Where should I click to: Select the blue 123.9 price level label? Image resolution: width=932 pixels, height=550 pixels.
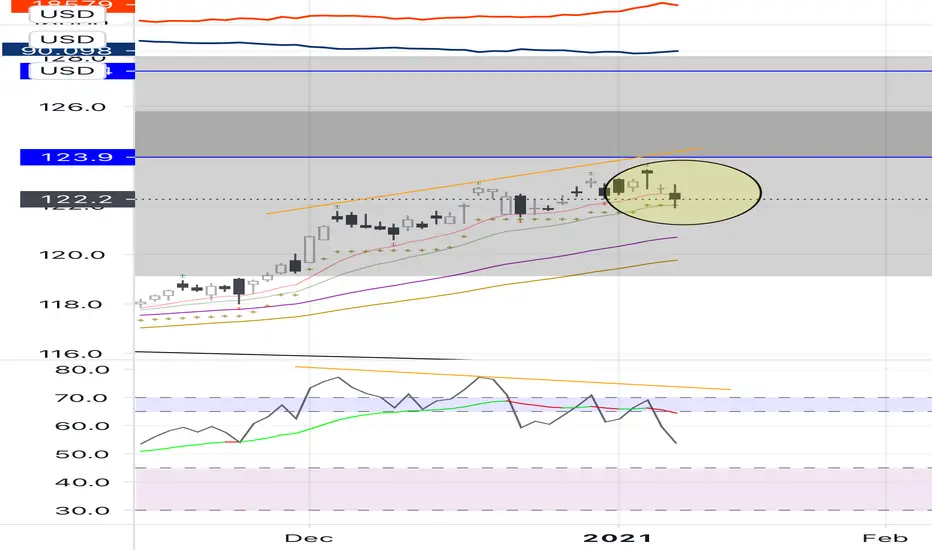77,157
